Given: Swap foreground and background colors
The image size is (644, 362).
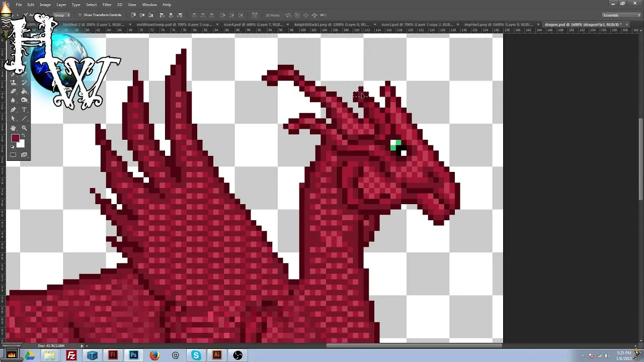Looking at the screenshot, I should (x=24, y=135).
